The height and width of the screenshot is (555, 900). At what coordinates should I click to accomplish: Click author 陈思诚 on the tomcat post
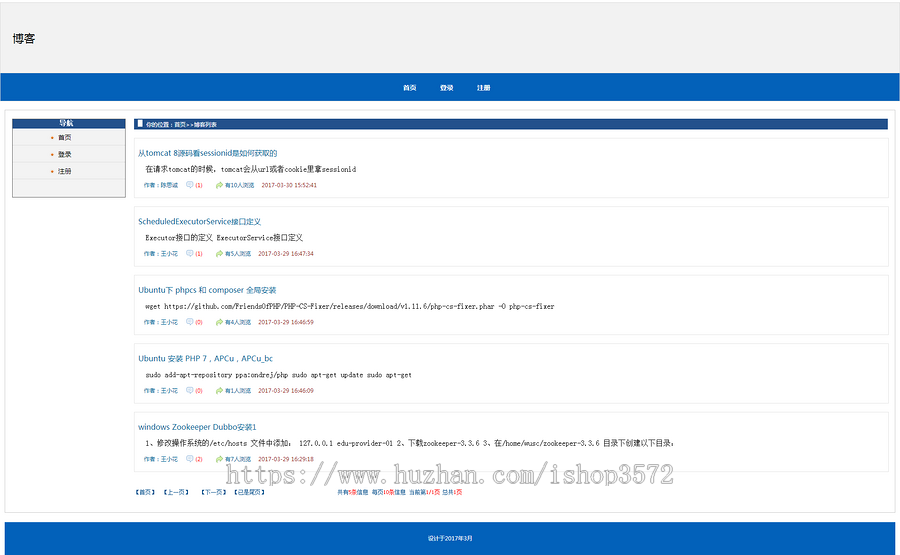169,185
